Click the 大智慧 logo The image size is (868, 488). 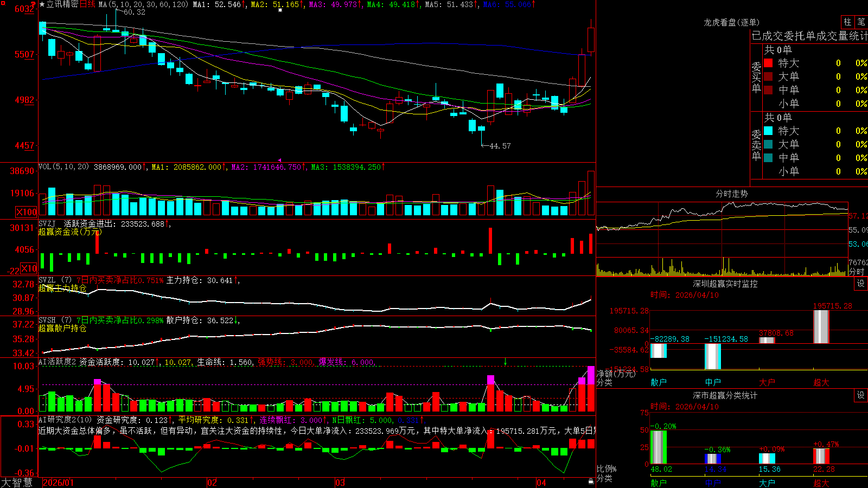coord(17,483)
